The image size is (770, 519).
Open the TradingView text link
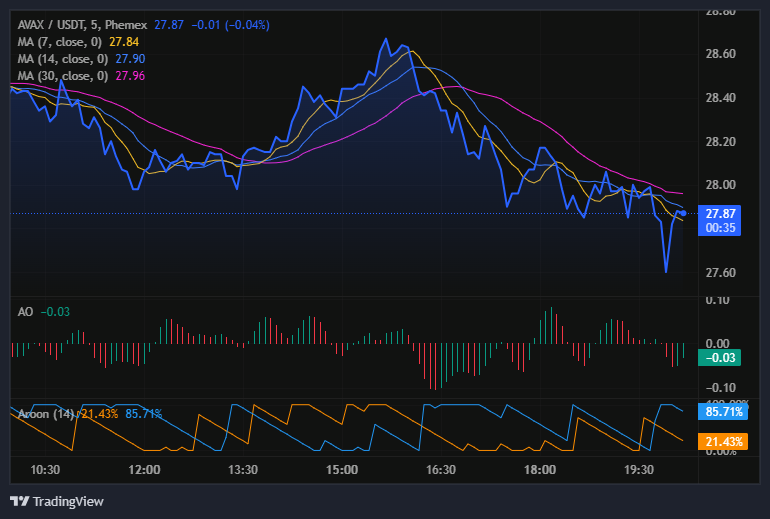point(68,501)
